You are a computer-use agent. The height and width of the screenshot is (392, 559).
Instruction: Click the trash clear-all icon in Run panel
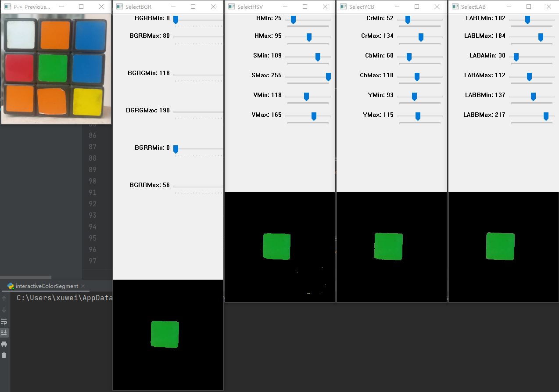point(4,356)
